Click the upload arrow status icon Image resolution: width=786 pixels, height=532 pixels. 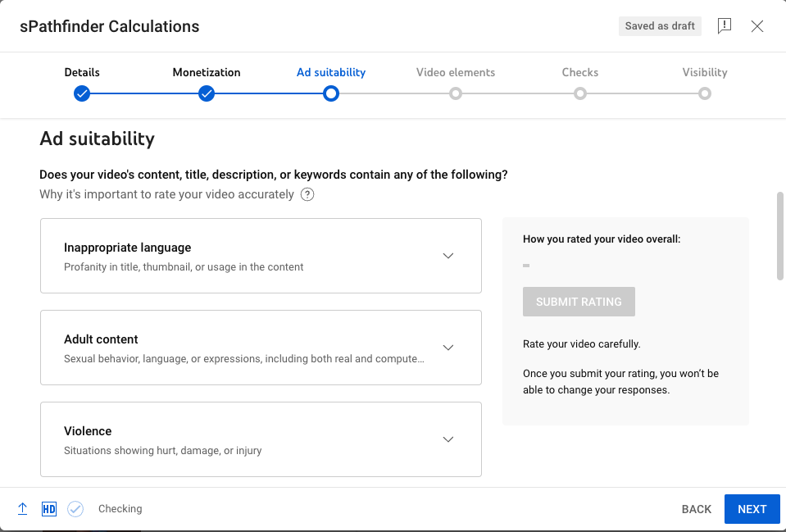tap(23, 509)
